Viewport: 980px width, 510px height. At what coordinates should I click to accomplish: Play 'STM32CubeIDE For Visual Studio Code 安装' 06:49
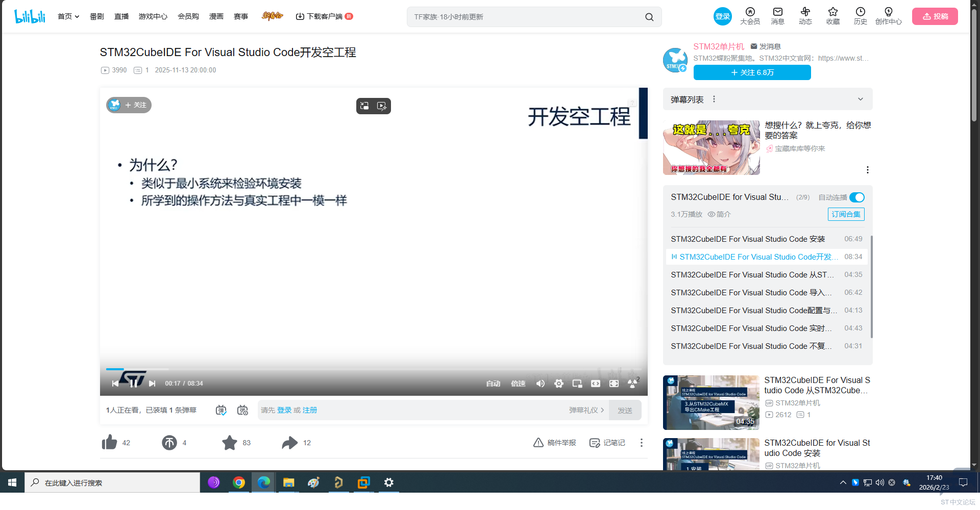pos(767,239)
